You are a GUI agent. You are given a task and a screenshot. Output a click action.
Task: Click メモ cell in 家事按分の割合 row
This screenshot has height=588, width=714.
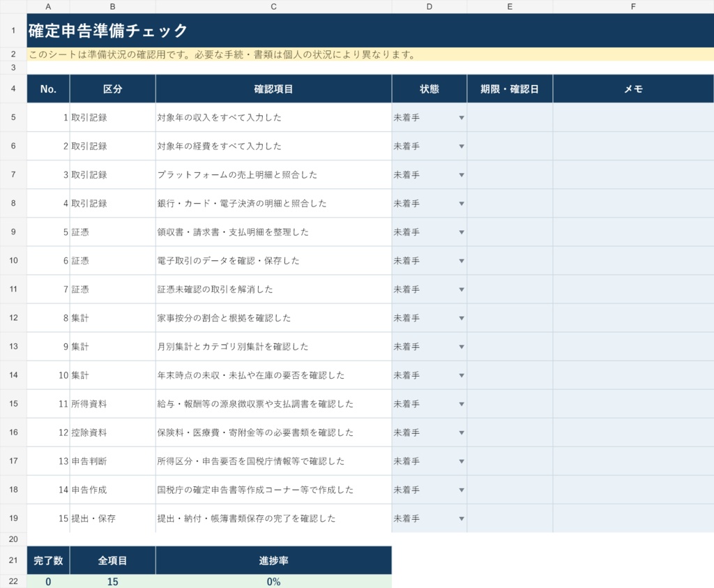[633, 318]
